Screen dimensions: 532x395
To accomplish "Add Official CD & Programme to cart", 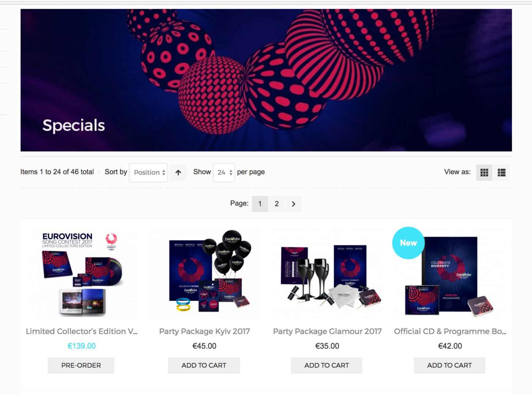I will pos(450,365).
